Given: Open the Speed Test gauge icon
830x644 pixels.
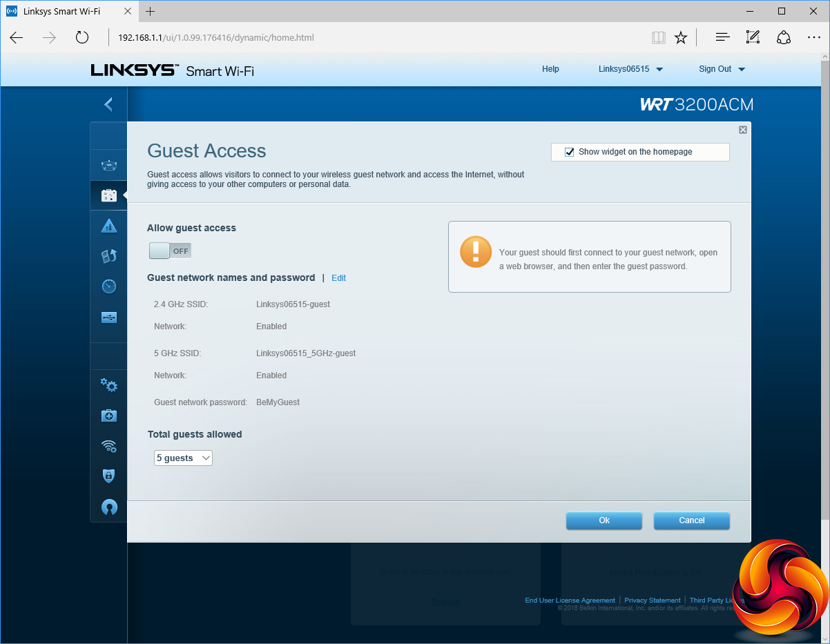Looking at the screenshot, I should 109,286.
